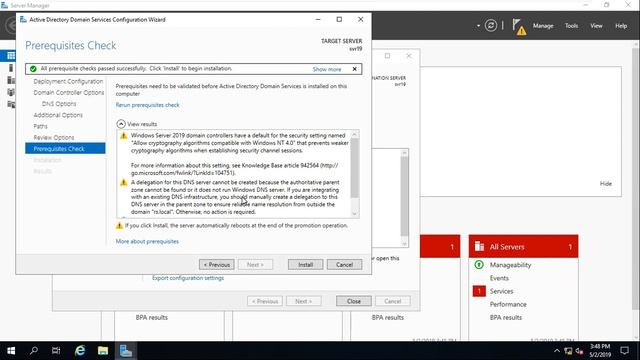640x360 pixels.
Task: Click Hide in the Server Manager welcome tile
Action: (x=606, y=184)
